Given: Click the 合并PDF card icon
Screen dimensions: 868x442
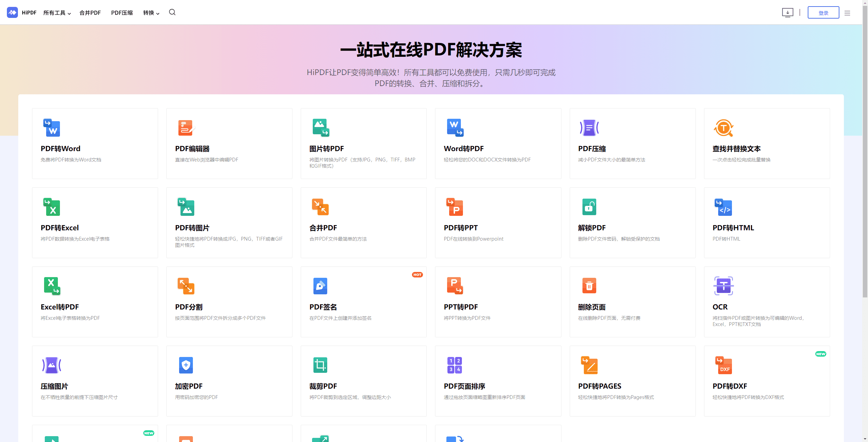Looking at the screenshot, I should coord(320,207).
